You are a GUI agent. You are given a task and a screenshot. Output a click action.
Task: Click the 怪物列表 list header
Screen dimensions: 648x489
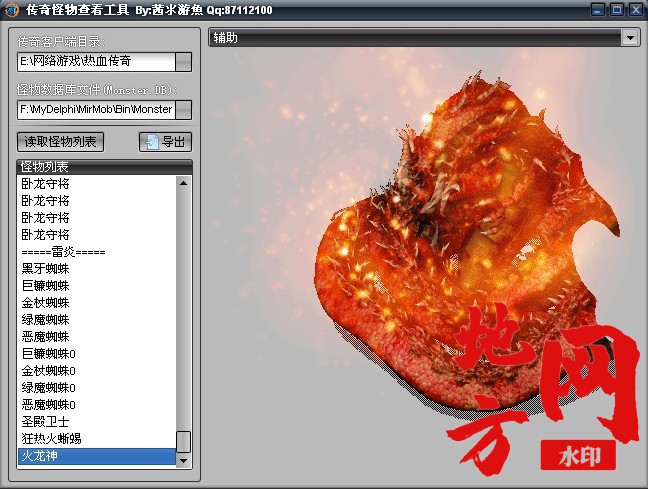[105, 167]
